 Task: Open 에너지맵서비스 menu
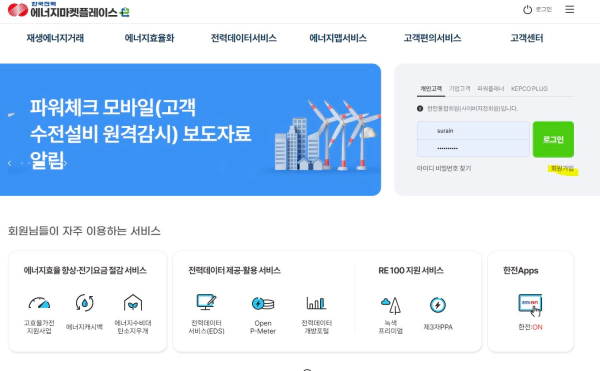tap(338, 38)
